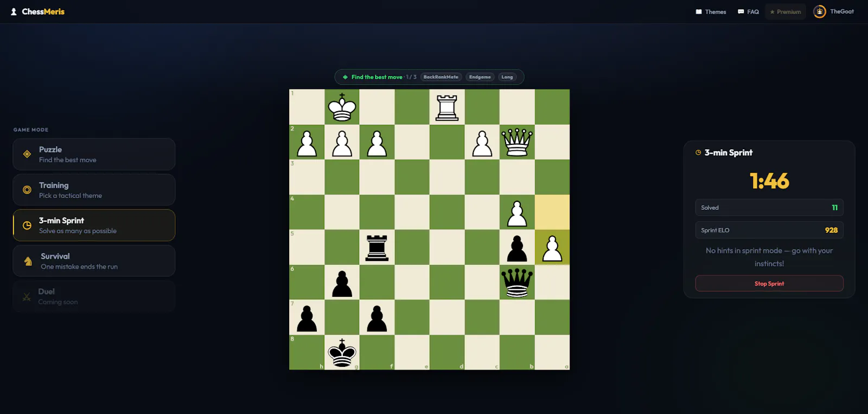Click the Long theme tag
The image size is (868, 414).
(507, 77)
